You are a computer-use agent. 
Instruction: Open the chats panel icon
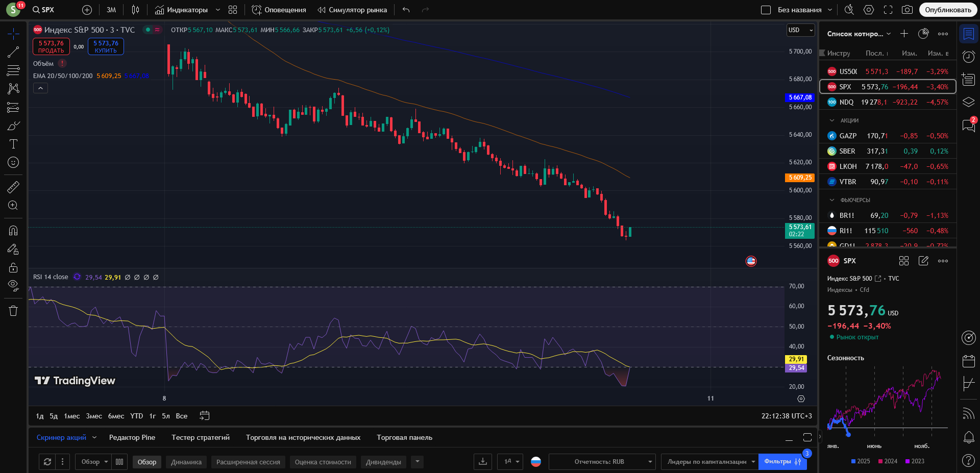(968, 125)
